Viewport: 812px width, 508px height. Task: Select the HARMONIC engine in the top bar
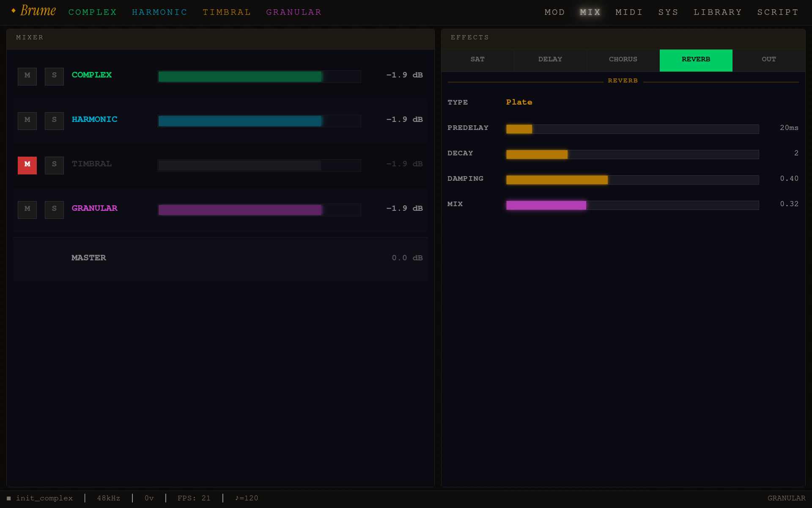(x=160, y=12)
